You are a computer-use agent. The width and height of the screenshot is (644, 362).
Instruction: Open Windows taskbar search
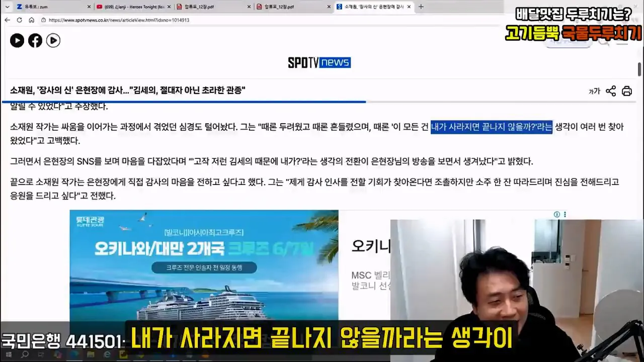25,355
